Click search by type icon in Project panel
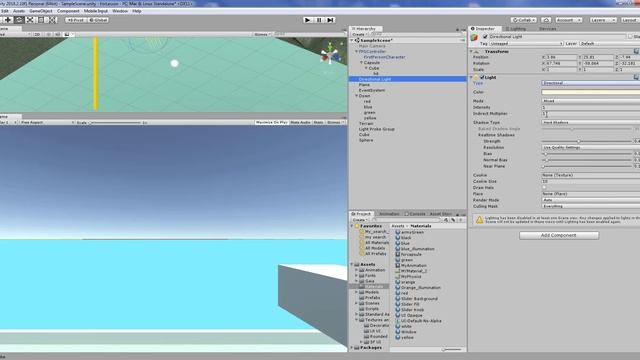640x360 pixels. (446, 220)
